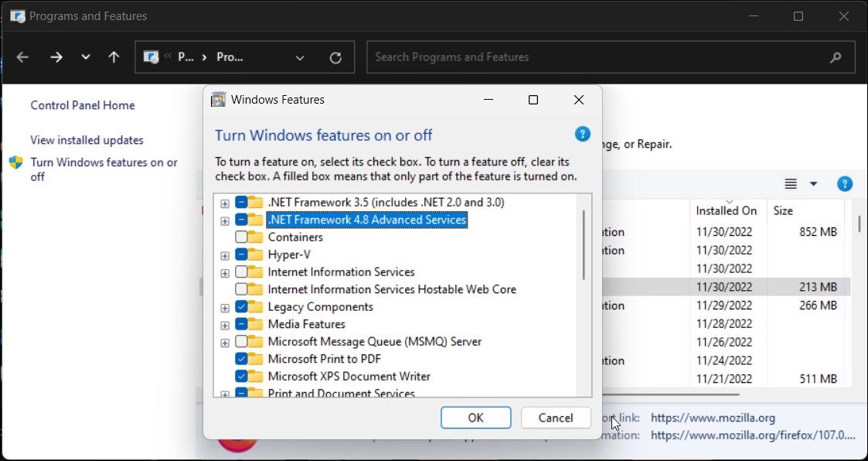Expand Internet Information Services node
The image size is (868, 461).
click(x=225, y=273)
